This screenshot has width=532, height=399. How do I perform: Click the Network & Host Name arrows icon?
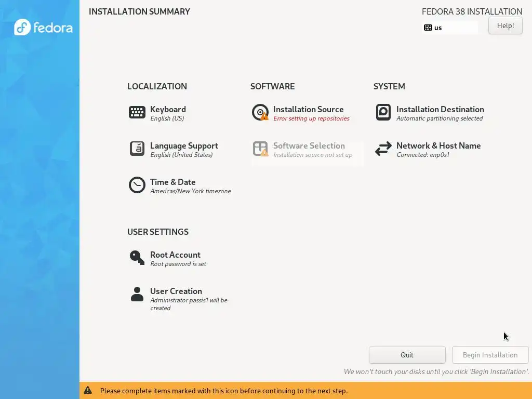pos(383,149)
